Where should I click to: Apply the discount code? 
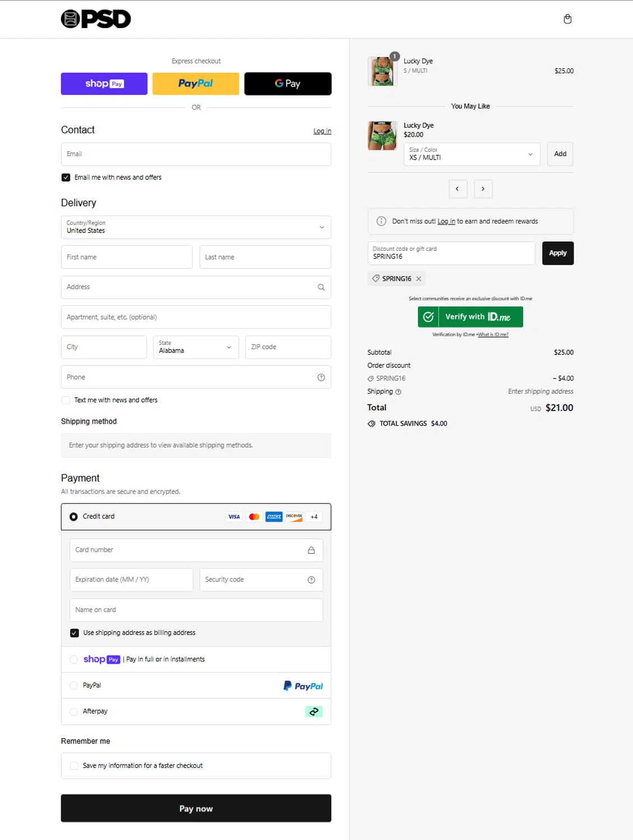(557, 253)
